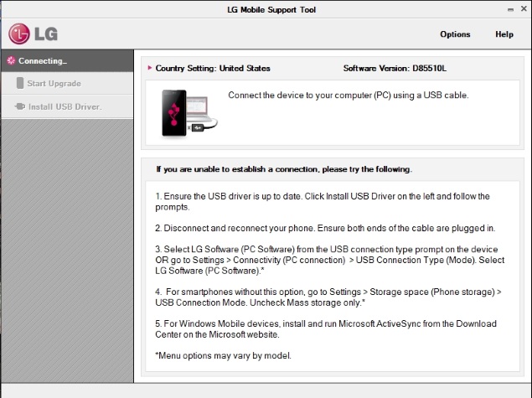Click the Software Version: D85510L text
This screenshot has height=398, width=532.
(395, 68)
